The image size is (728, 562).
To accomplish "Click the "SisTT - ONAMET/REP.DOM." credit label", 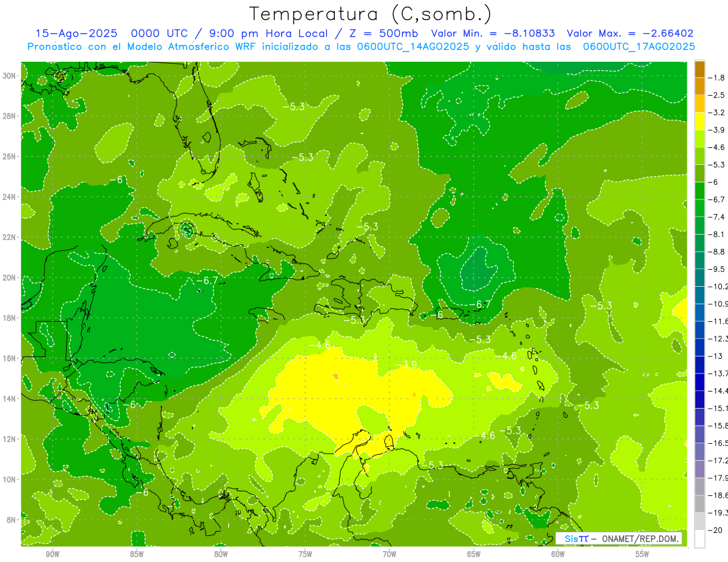I will 619,538.
